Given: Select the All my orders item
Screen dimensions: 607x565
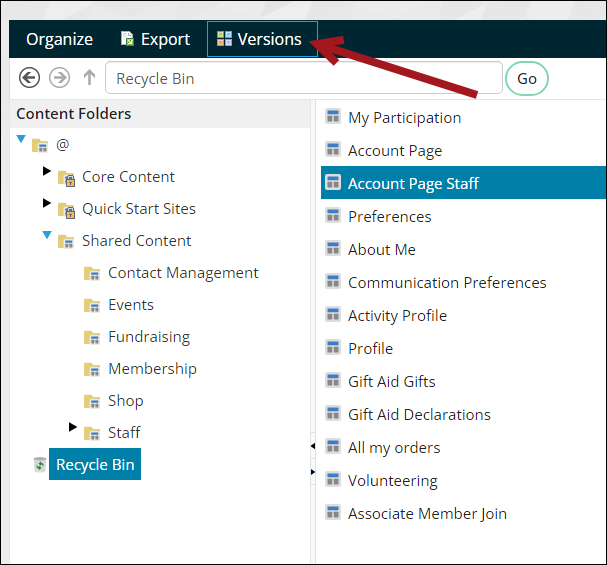Looking at the screenshot, I should pyautogui.click(x=394, y=448).
